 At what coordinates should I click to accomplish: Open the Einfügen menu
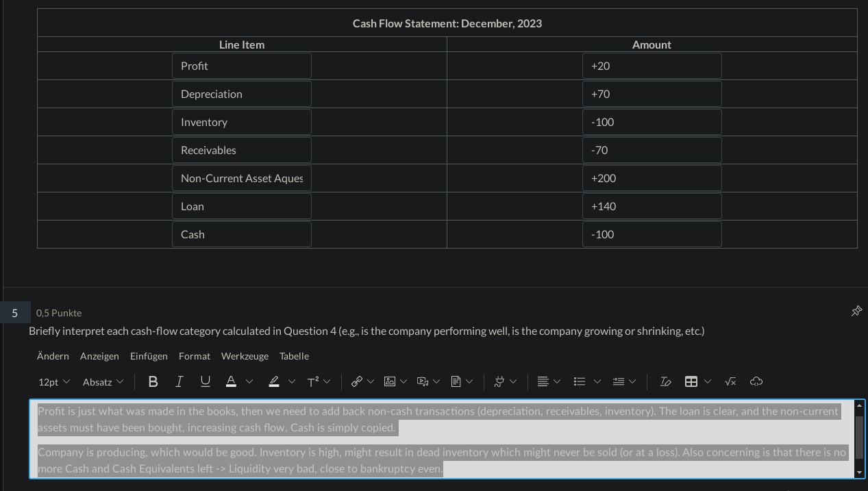click(x=149, y=356)
